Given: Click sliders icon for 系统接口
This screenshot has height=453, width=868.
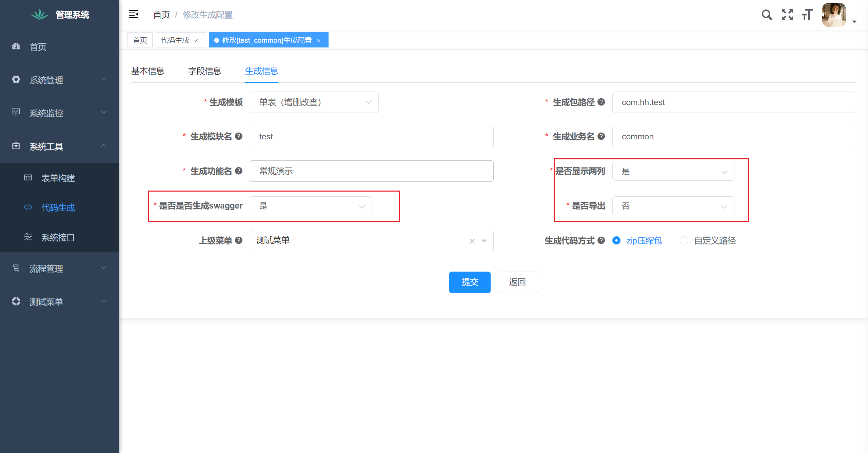Looking at the screenshot, I should click(x=28, y=237).
